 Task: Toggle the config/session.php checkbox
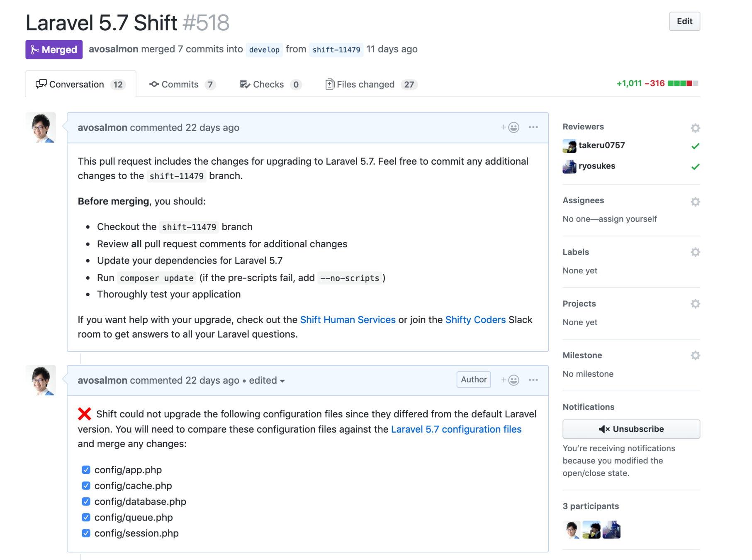86,533
